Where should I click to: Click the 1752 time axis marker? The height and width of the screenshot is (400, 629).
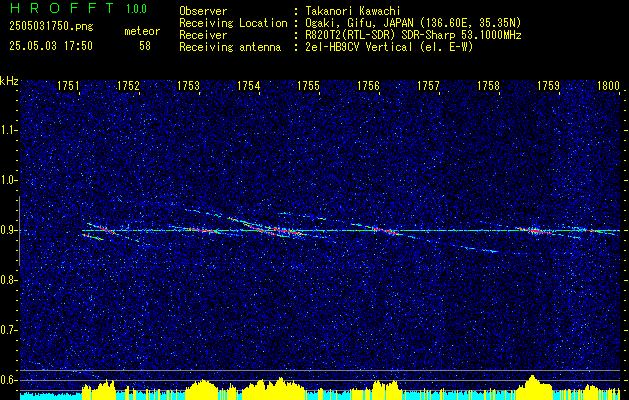(128, 86)
